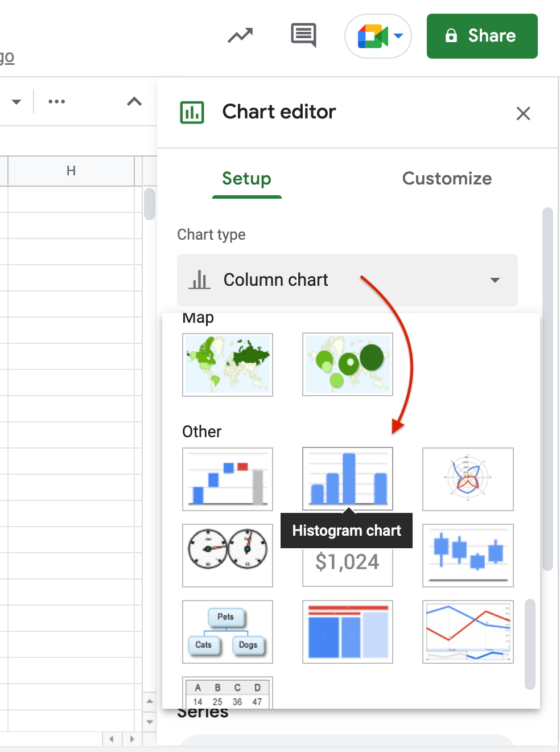Select the treemap chart type
560x752 pixels.
click(x=347, y=631)
